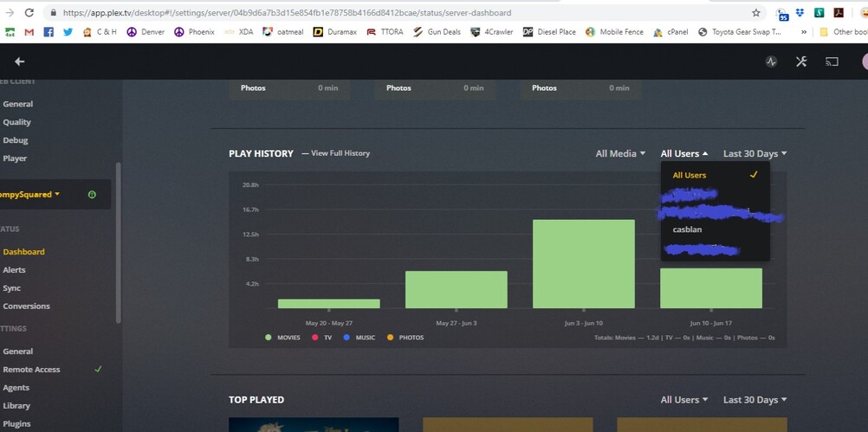Open General under Web Client settings
The width and height of the screenshot is (868, 432).
pos(17,103)
